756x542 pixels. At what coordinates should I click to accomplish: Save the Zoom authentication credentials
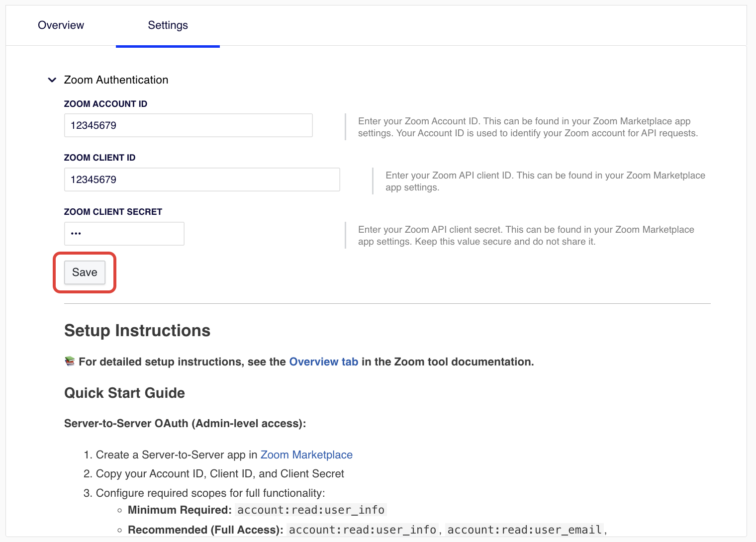tap(84, 272)
